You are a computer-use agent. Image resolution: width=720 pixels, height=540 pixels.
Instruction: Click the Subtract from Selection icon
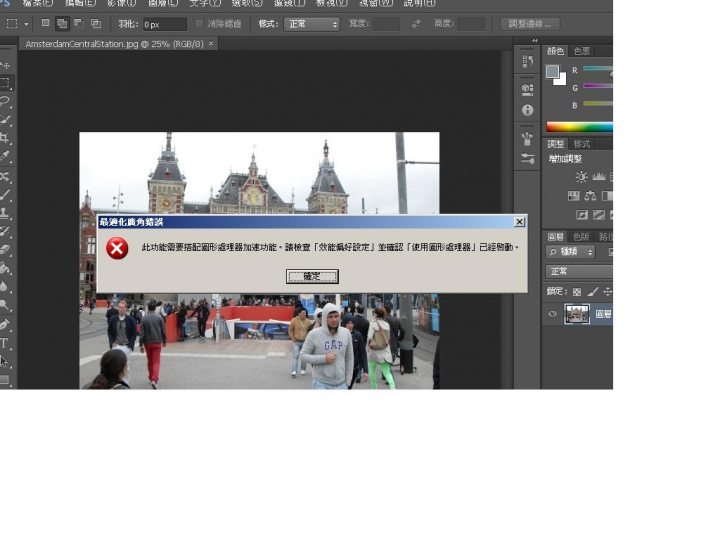79,23
